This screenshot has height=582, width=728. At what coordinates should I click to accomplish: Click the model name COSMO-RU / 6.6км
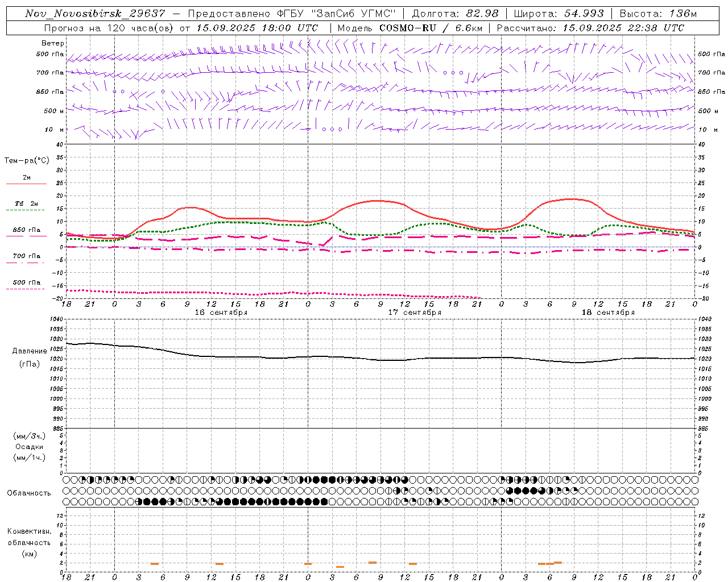431,28
